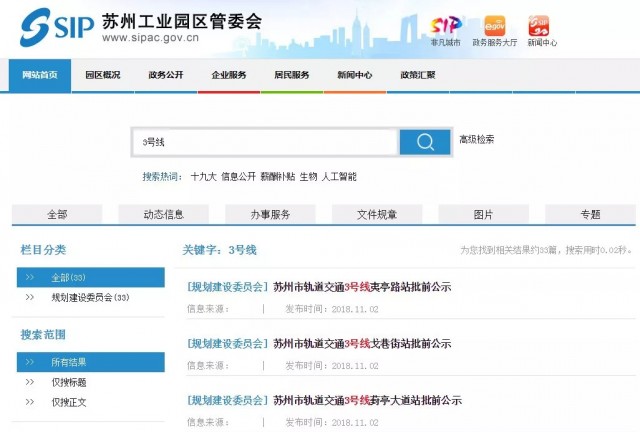The height and width of the screenshot is (432, 640).
Task: Open the 居民服务 navigation item
Action: pyautogui.click(x=292, y=75)
